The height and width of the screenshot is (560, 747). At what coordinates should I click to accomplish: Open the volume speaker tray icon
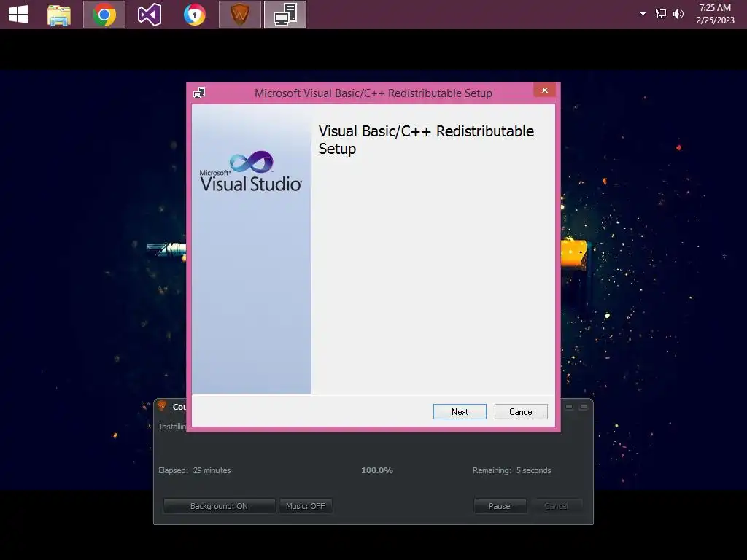pyautogui.click(x=678, y=14)
